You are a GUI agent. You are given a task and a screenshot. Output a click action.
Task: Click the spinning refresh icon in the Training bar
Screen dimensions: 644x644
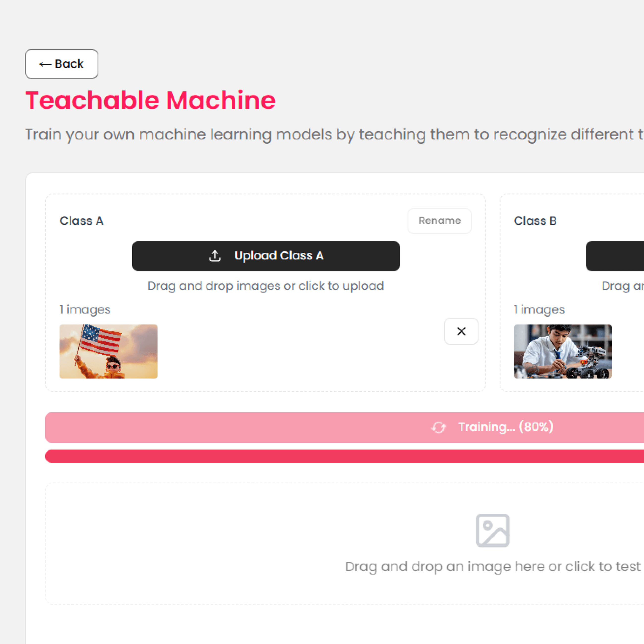pyautogui.click(x=439, y=427)
